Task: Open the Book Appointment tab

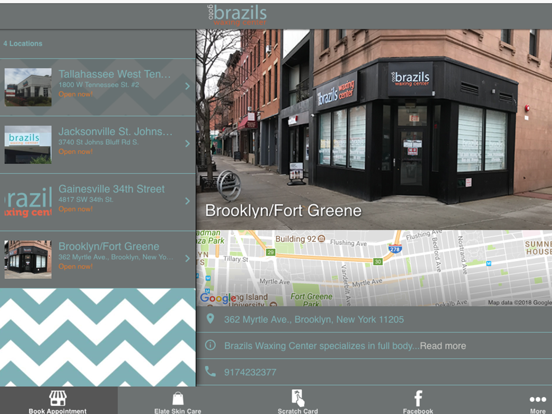Action: tap(58, 401)
